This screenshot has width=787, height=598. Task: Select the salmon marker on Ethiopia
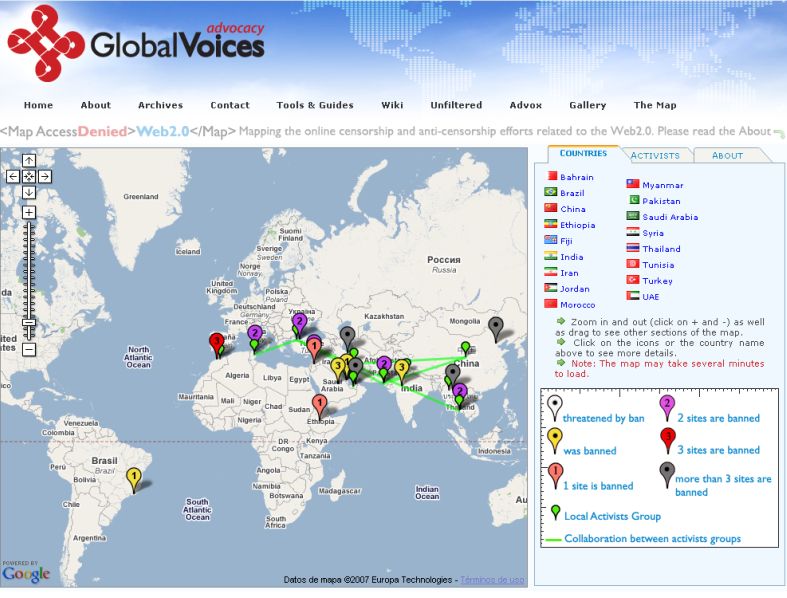[319, 404]
